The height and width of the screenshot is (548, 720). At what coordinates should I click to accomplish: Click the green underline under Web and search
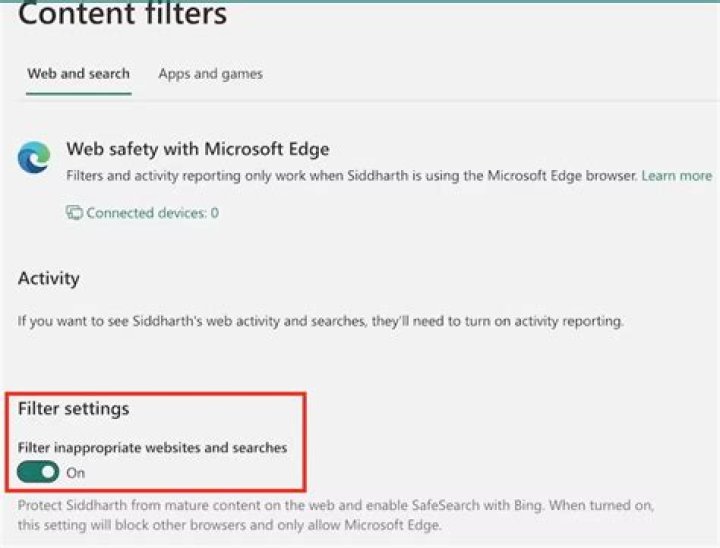78,94
